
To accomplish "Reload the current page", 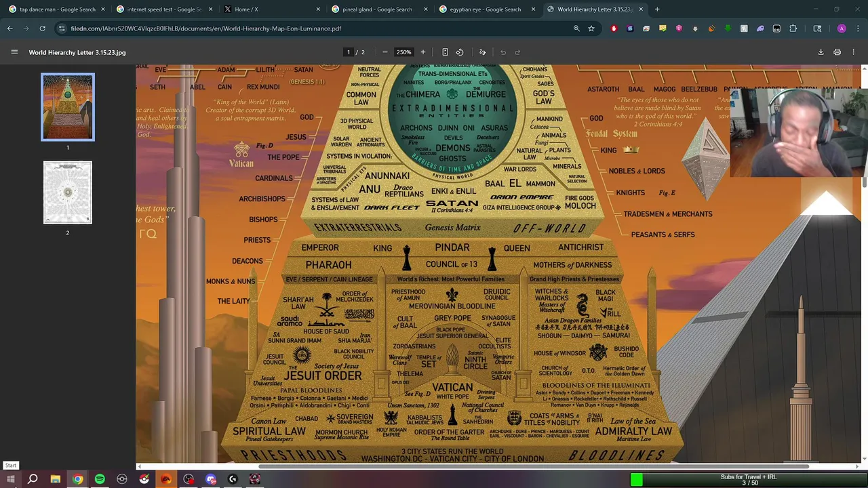I will (42, 28).
